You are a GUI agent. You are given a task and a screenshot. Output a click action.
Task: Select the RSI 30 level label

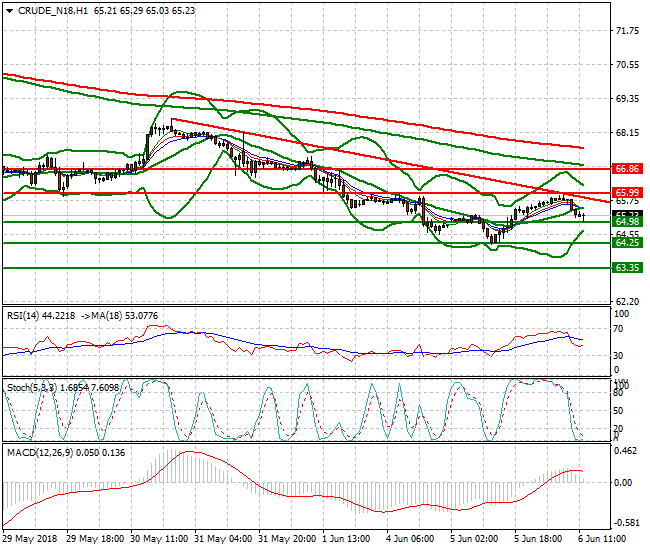pyautogui.click(x=618, y=356)
